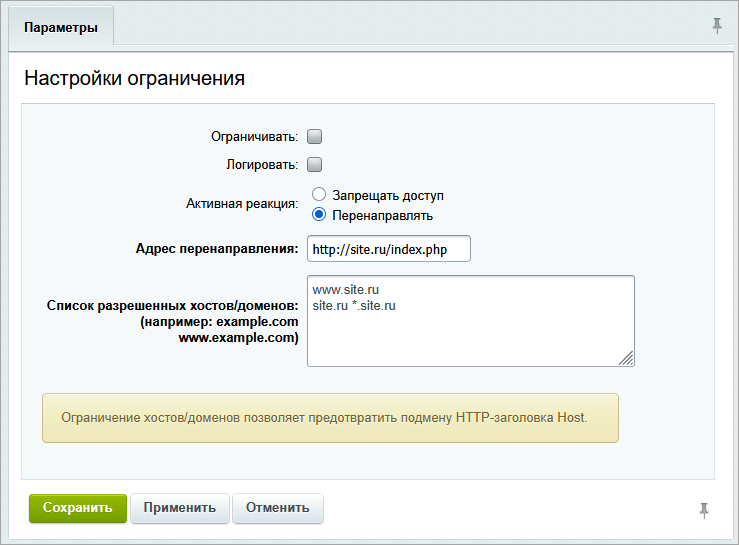Click the Перенаправлять label text

(382, 215)
